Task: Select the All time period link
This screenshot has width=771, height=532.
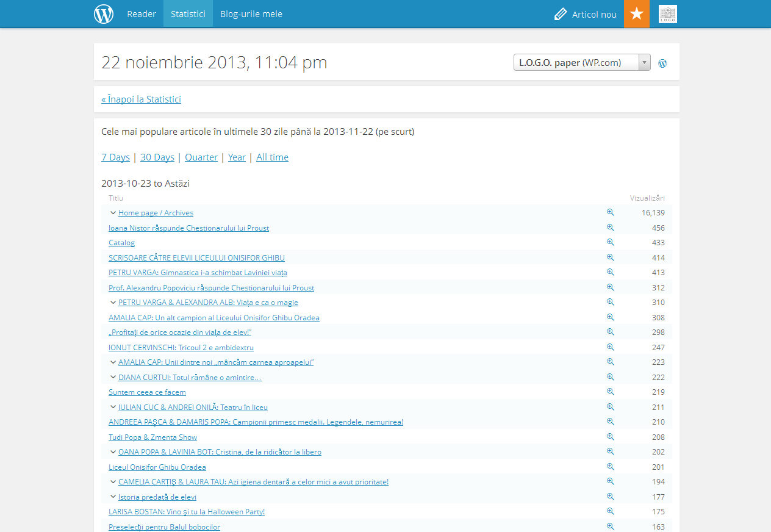Action: (x=272, y=157)
